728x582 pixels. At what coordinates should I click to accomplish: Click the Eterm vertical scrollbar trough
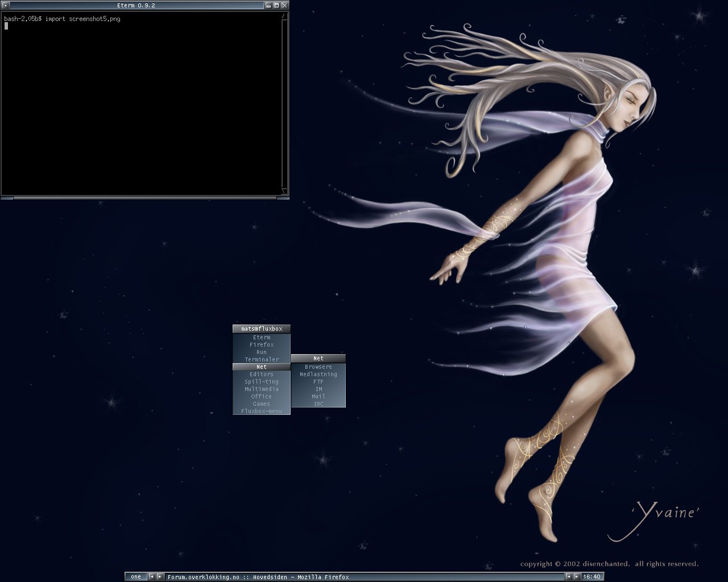tap(284, 105)
